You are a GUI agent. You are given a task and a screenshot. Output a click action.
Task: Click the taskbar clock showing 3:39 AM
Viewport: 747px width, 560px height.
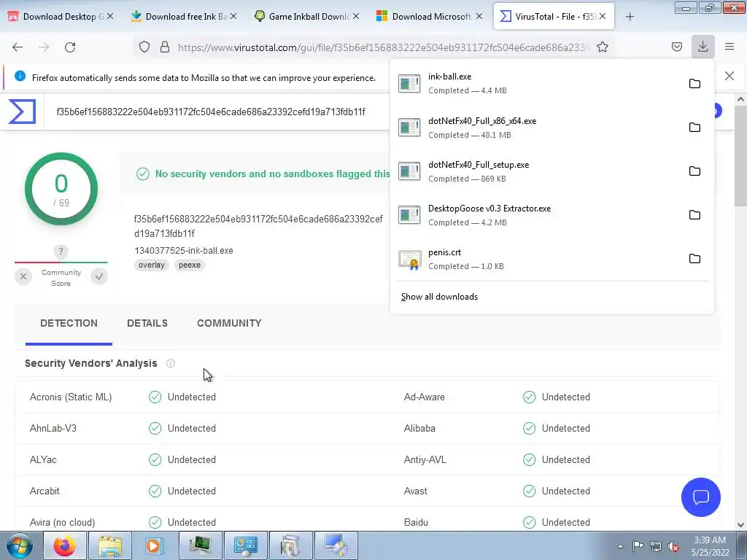coord(710,546)
